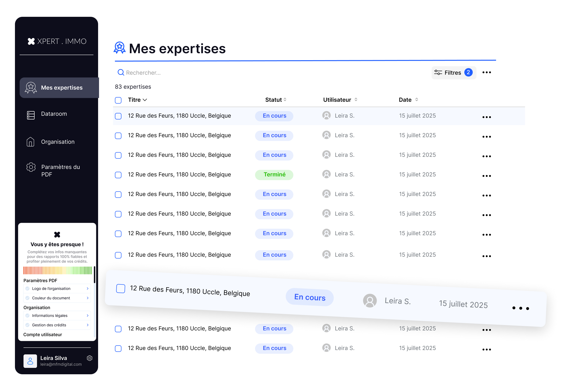Open the Filtres sliders icon

point(438,73)
